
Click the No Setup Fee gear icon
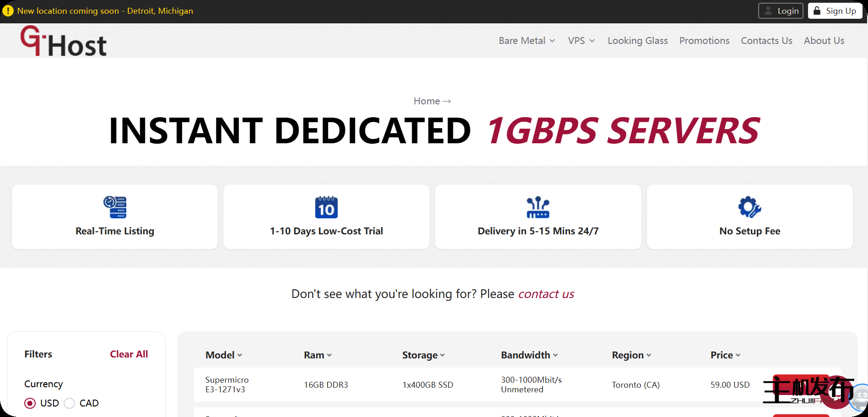pyautogui.click(x=749, y=207)
